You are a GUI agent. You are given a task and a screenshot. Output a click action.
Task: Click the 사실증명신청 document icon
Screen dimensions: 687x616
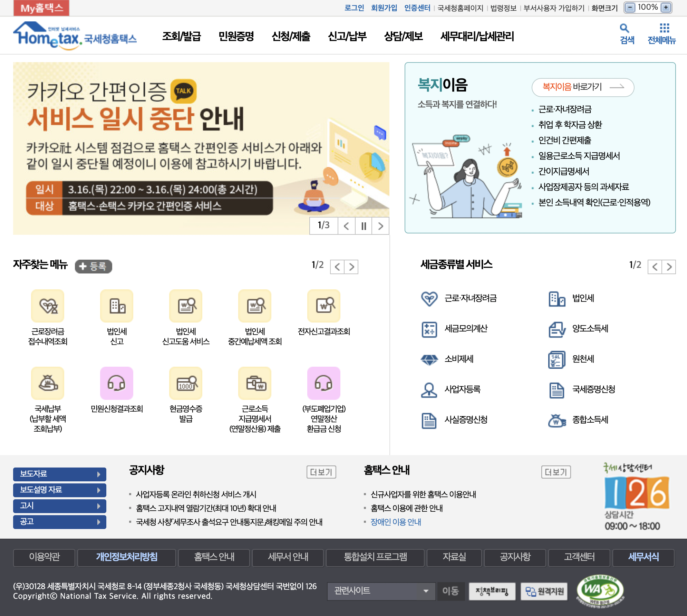click(429, 421)
